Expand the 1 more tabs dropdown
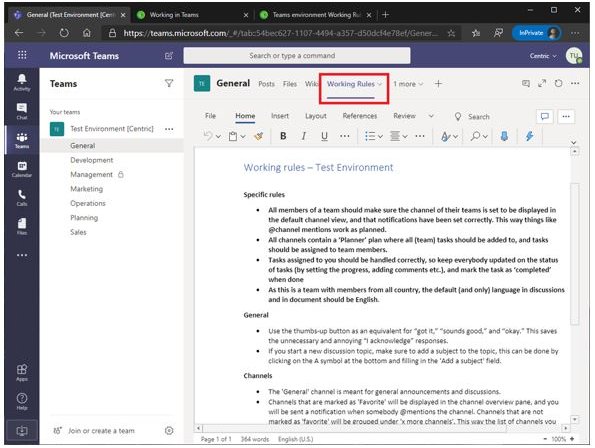595x448 pixels. pyautogui.click(x=408, y=84)
